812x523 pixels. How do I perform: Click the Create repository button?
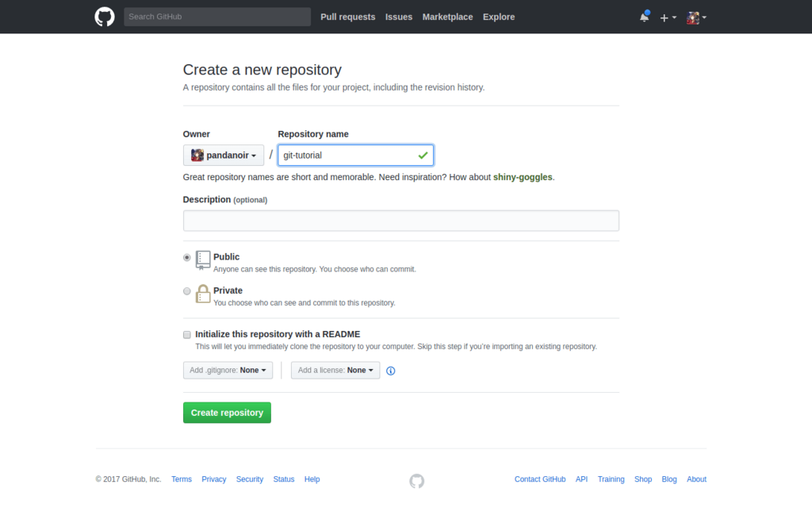(x=227, y=413)
